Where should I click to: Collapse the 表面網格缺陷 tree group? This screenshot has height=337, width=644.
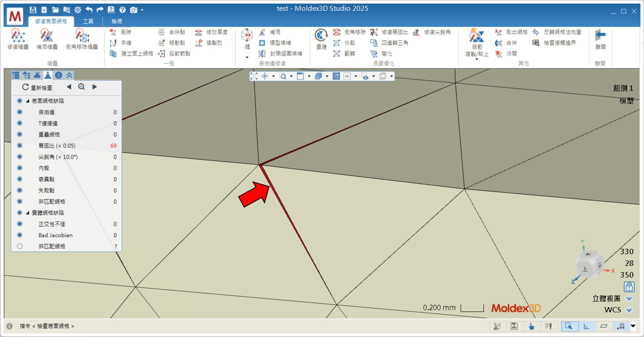tap(27, 101)
